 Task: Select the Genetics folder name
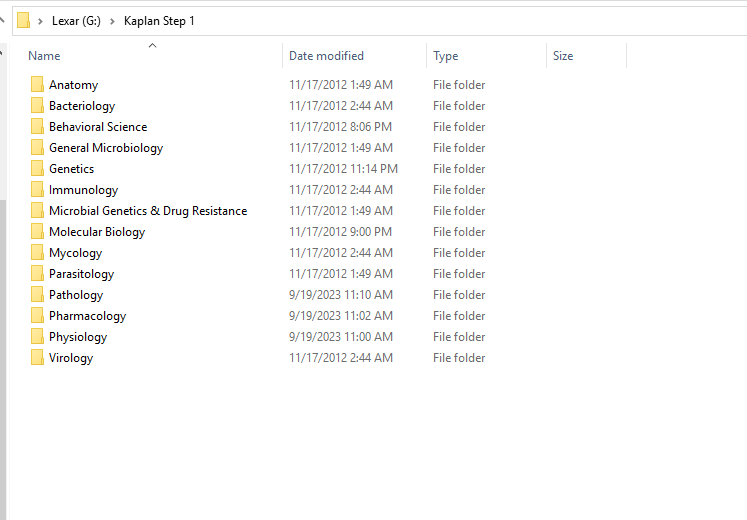pos(71,169)
